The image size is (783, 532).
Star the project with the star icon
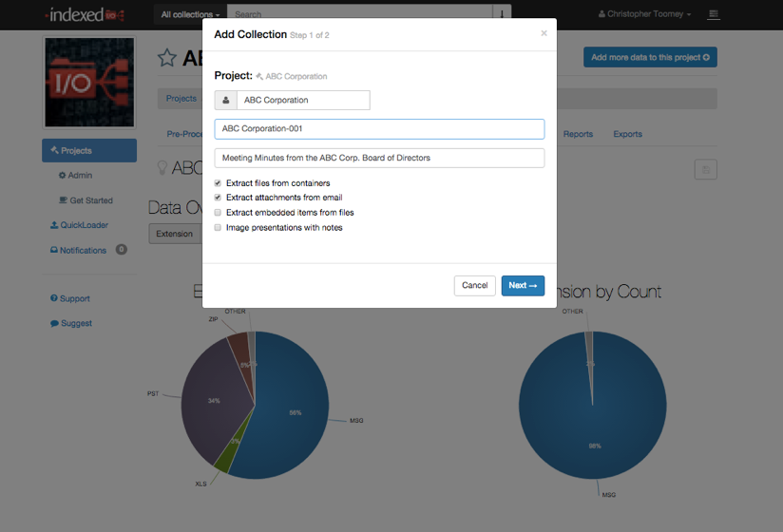[x=167, y=58]
